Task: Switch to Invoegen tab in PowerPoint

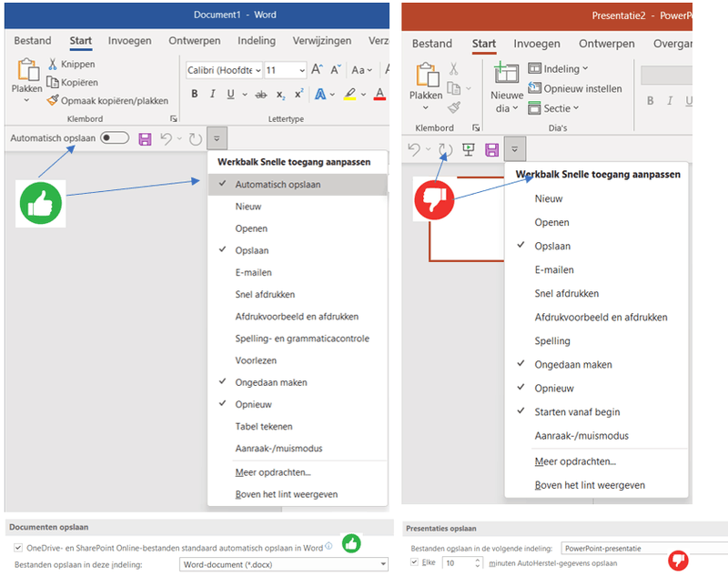Action: (537, 44)
